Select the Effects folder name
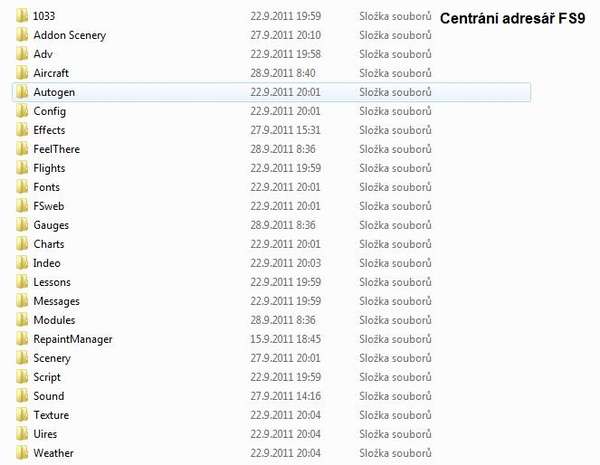600x465 pixels. (x=49, y=130)
